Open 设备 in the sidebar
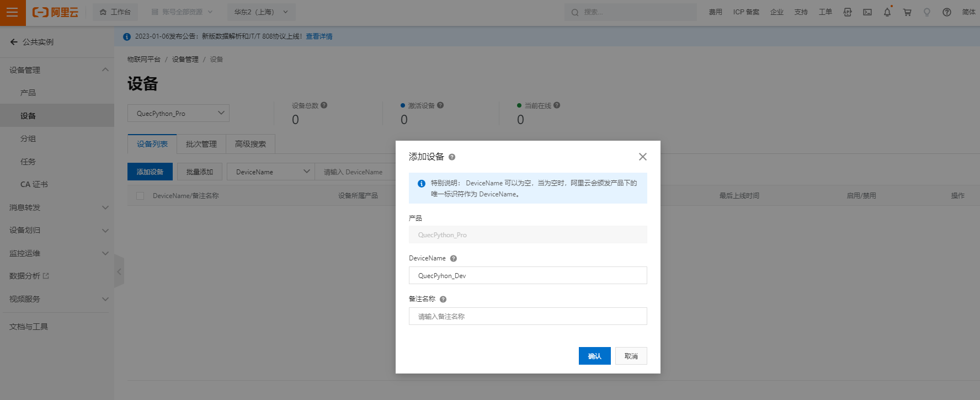The image size is (980, 400). coord(57,116)
